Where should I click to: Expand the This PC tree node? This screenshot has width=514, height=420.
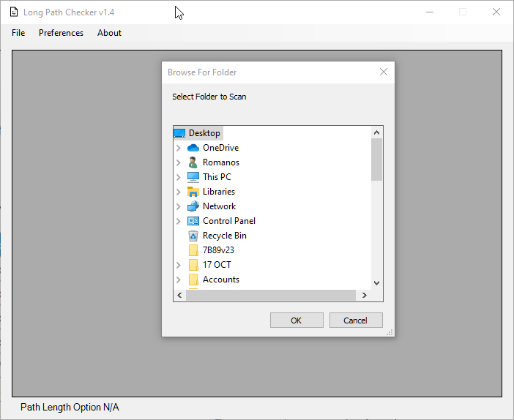179,177
